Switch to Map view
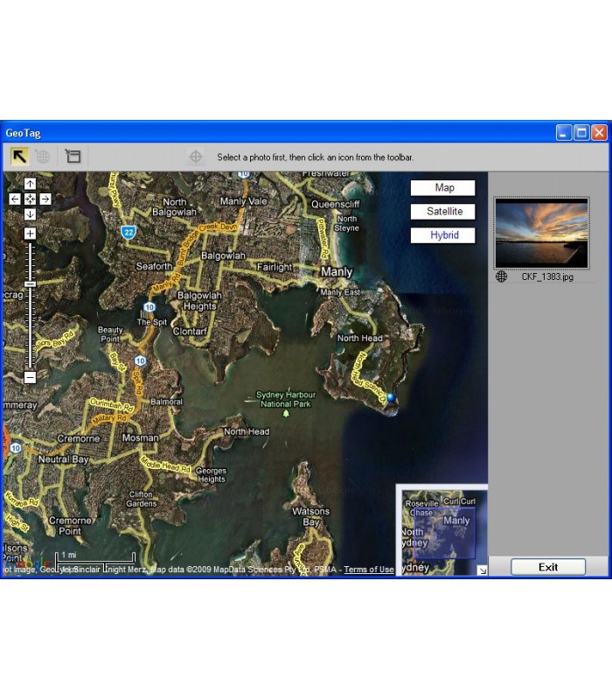The width and height of the screenshot is (612, 700). 443,188
